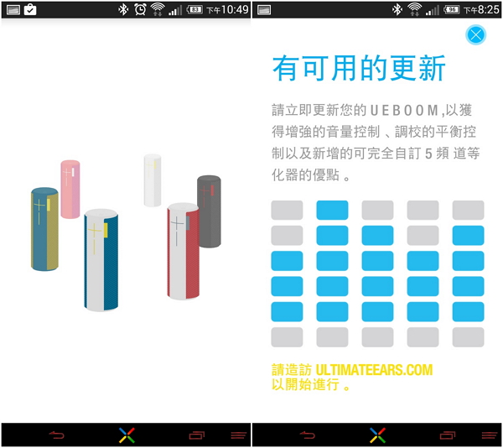The height and width of the screenshot is (448, 503).
Task: Tap the 8:25 clock in status bar
Action: (x=488, y=9)
